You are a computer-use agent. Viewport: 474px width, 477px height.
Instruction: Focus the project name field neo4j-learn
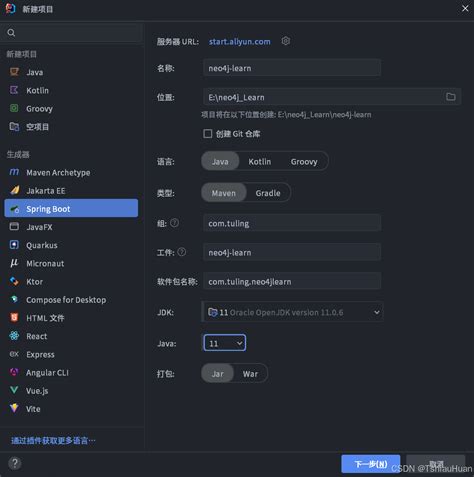[292, 68]
